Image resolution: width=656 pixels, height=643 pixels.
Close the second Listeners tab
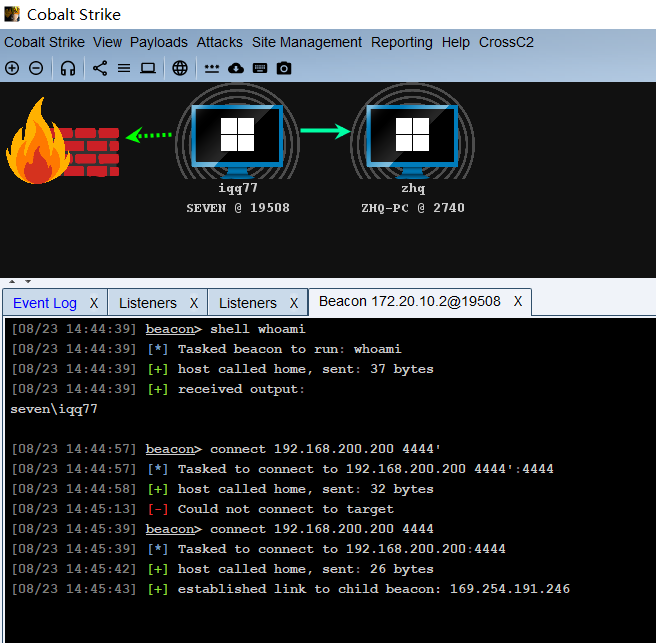pyautogui.click(x=294, y=303)
